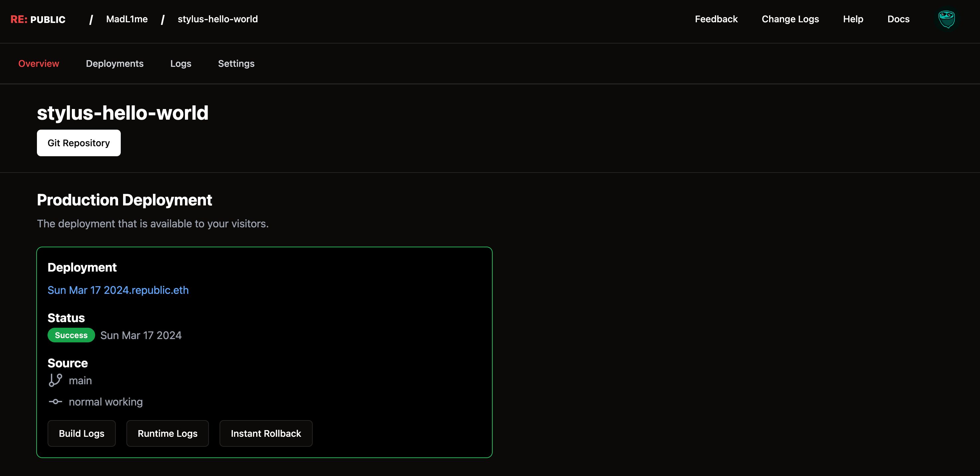Click the Build Logs button
This screenshot has width=980, height=476.
[x=82, y=433]
